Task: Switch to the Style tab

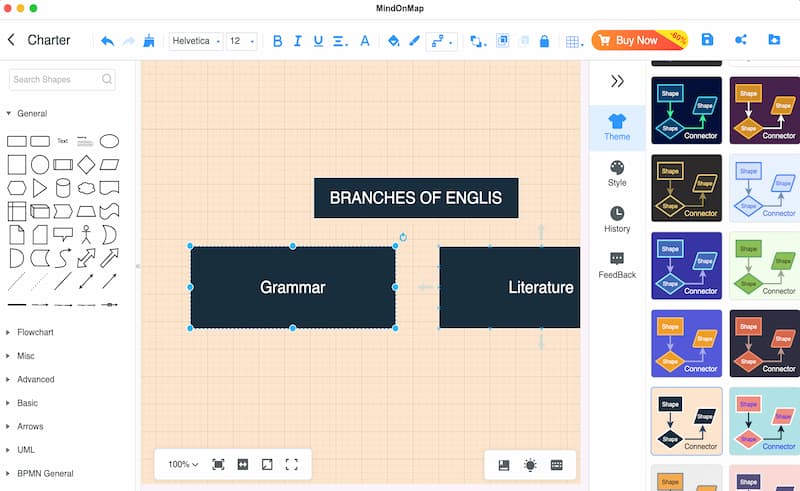Action: (x=617, y=174)
